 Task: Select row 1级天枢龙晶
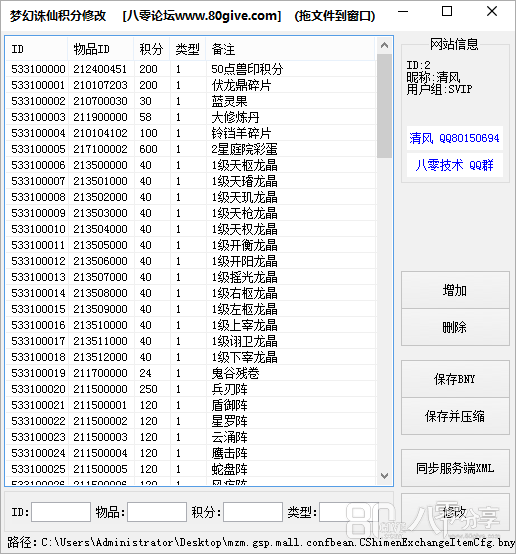[191, 165]
